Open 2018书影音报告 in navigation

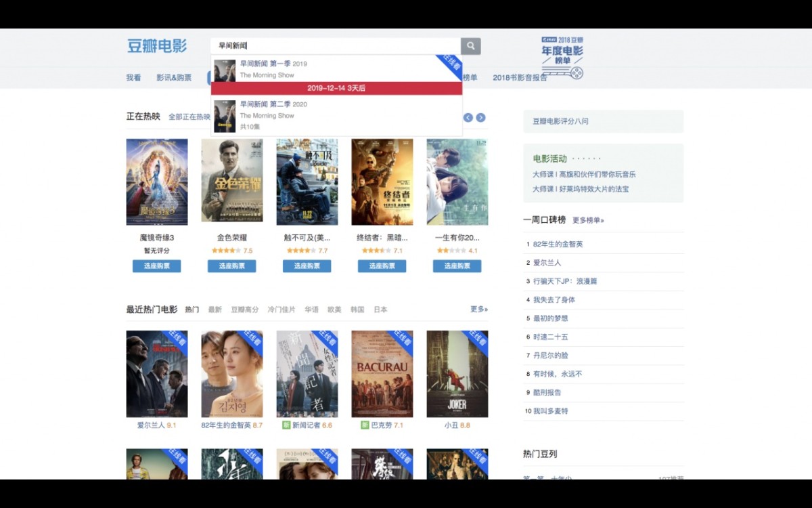(x=520, y=78)
